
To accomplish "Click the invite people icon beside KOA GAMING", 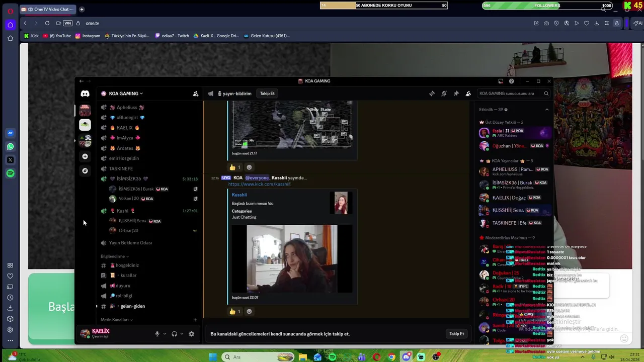I will pos(196,94).
